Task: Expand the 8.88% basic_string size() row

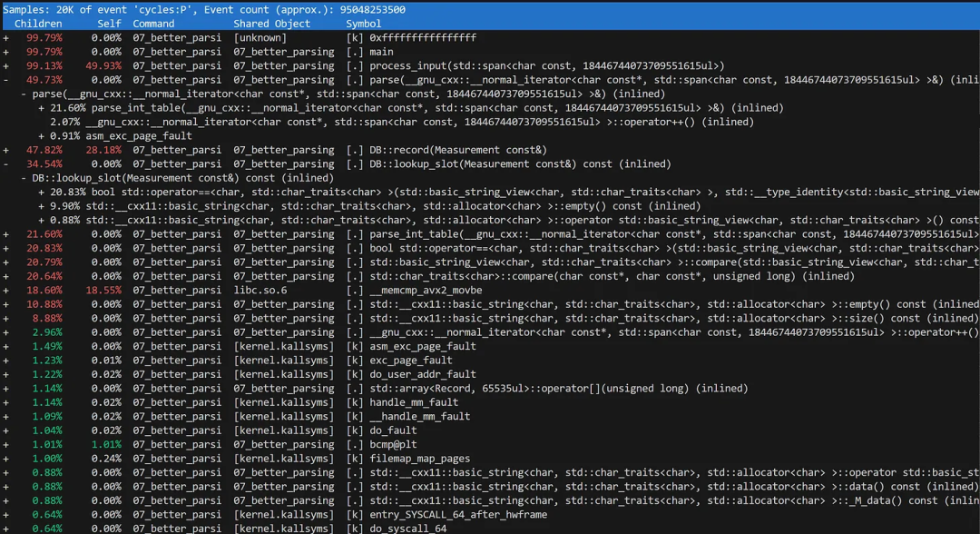Action: click(5, 318)
